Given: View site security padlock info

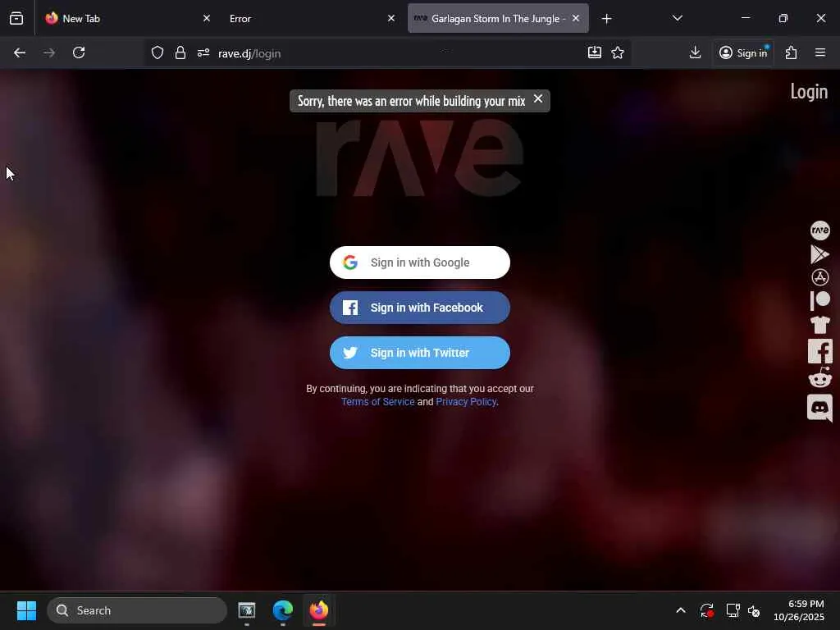Looking at the screenshot, I should pos(180,53).
